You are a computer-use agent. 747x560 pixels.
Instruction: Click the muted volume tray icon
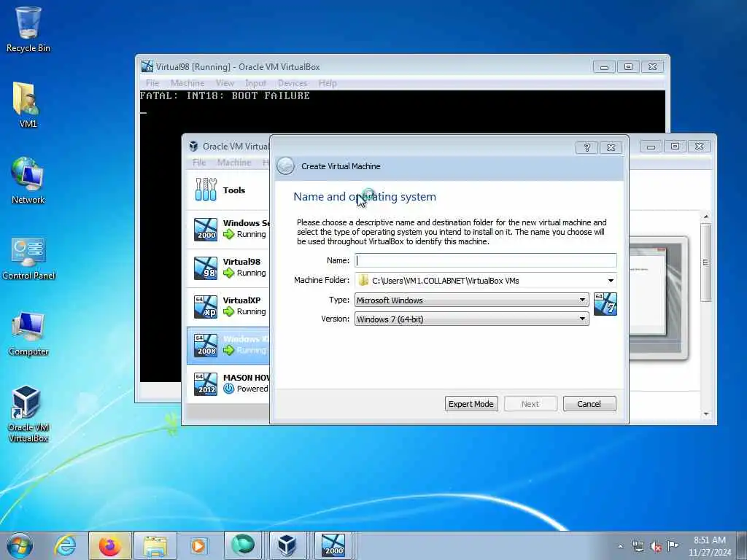[656, 547]
